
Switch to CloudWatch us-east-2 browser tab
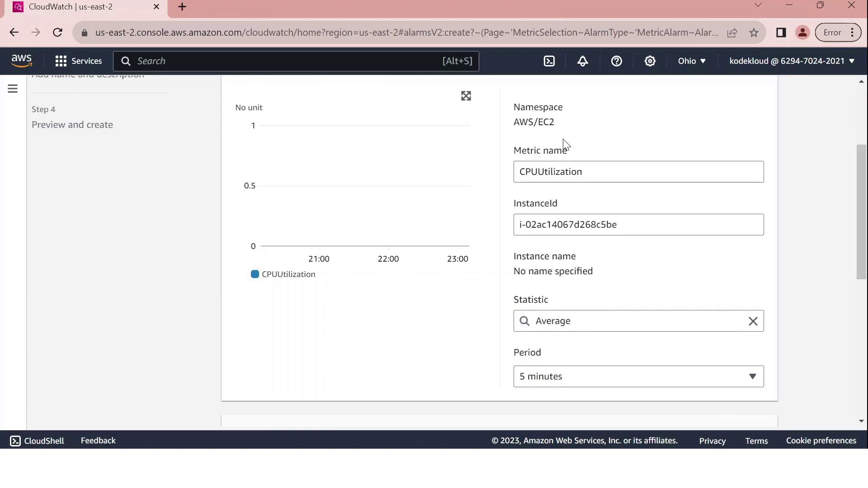71,7
